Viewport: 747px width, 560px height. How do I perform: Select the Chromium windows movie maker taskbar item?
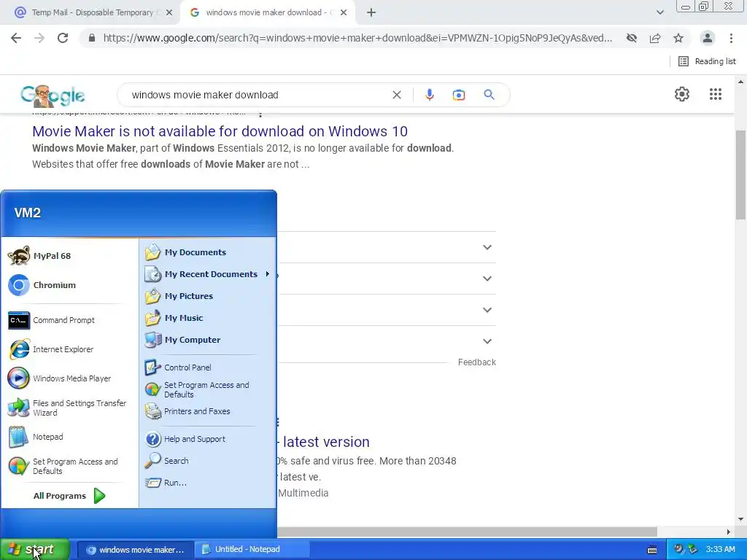(135, 550)
